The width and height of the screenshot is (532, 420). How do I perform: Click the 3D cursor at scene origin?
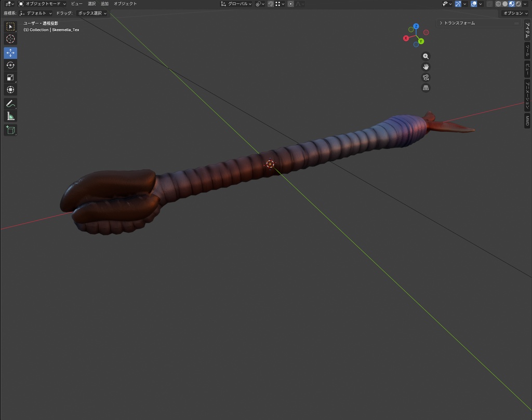point(270,164)
